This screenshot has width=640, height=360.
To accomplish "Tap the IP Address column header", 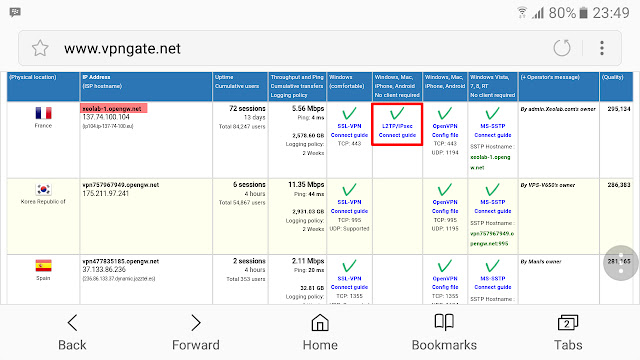I will (146, 86).
